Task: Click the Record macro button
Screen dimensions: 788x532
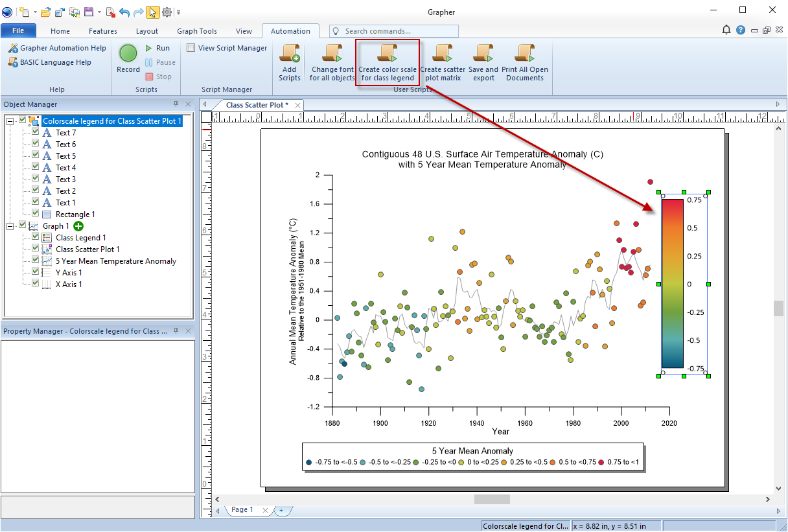Action: 128,54
